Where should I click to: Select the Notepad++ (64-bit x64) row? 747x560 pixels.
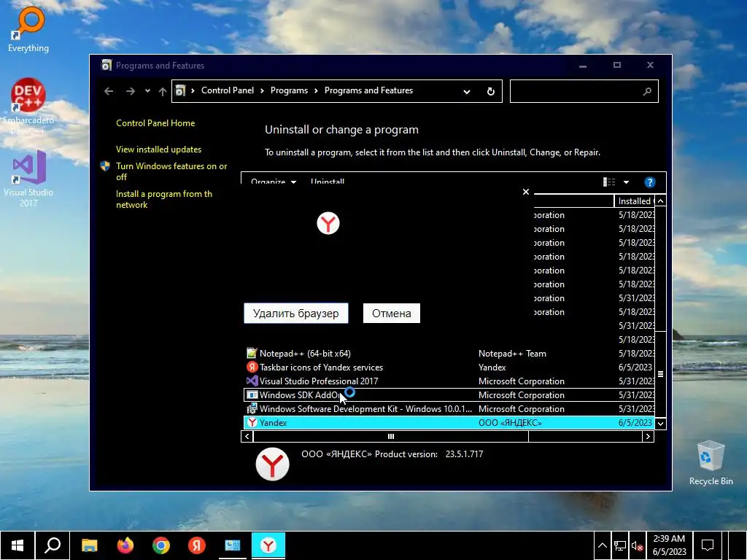(x=449, y=354)
